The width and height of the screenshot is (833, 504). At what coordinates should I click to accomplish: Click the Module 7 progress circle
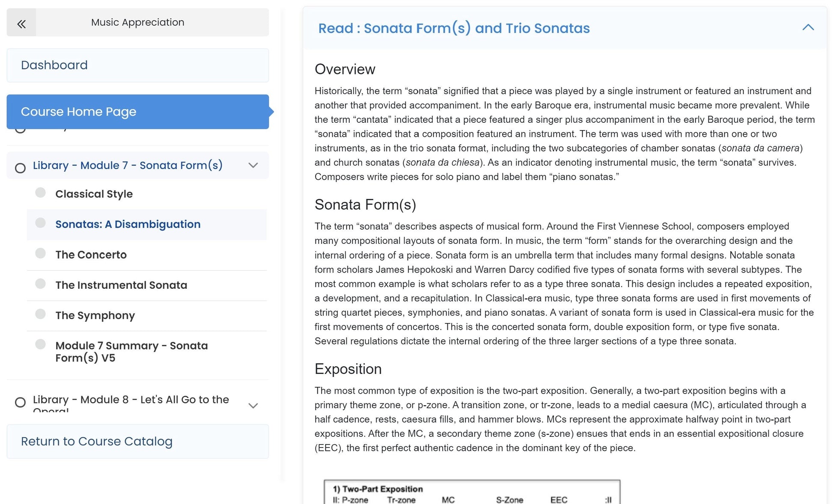[20, 168]
